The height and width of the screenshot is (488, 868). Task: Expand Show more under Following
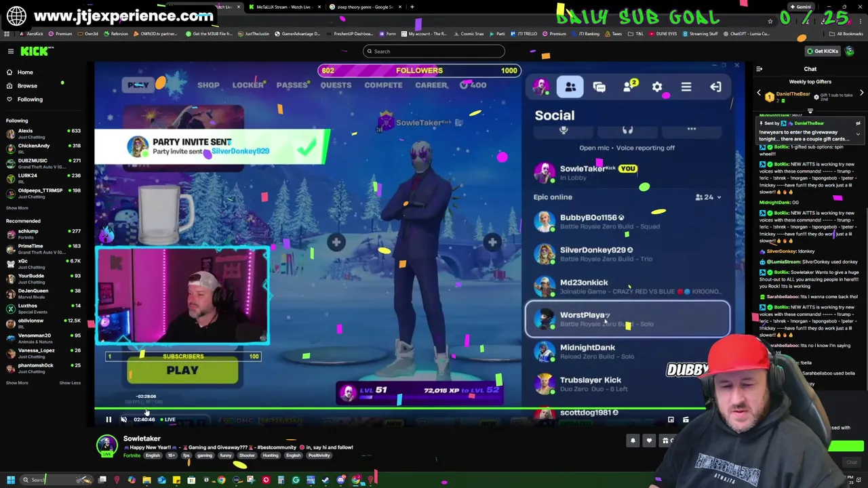[x=17, y=208]
